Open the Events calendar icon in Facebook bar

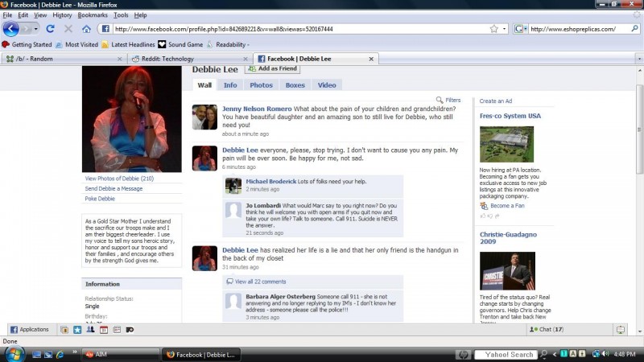[104, 330]
